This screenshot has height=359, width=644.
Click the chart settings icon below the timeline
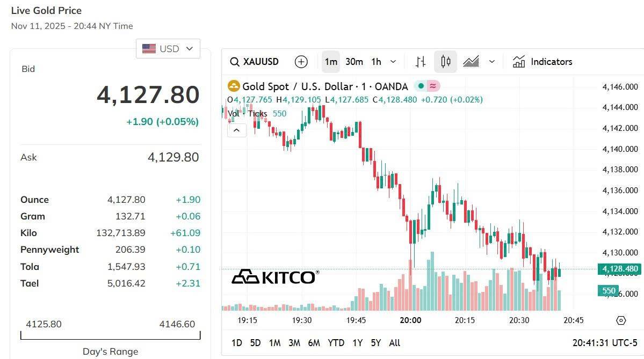click(x=620, y=320)
